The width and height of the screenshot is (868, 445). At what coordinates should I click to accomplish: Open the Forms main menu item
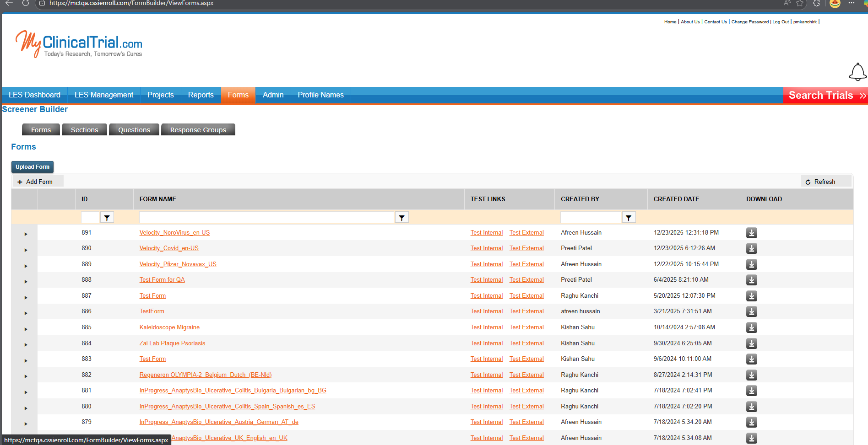point(238,95)
